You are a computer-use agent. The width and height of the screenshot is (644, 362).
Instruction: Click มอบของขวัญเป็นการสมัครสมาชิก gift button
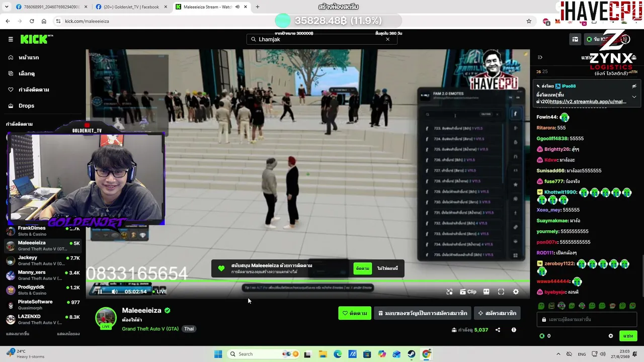pos(423,313)
